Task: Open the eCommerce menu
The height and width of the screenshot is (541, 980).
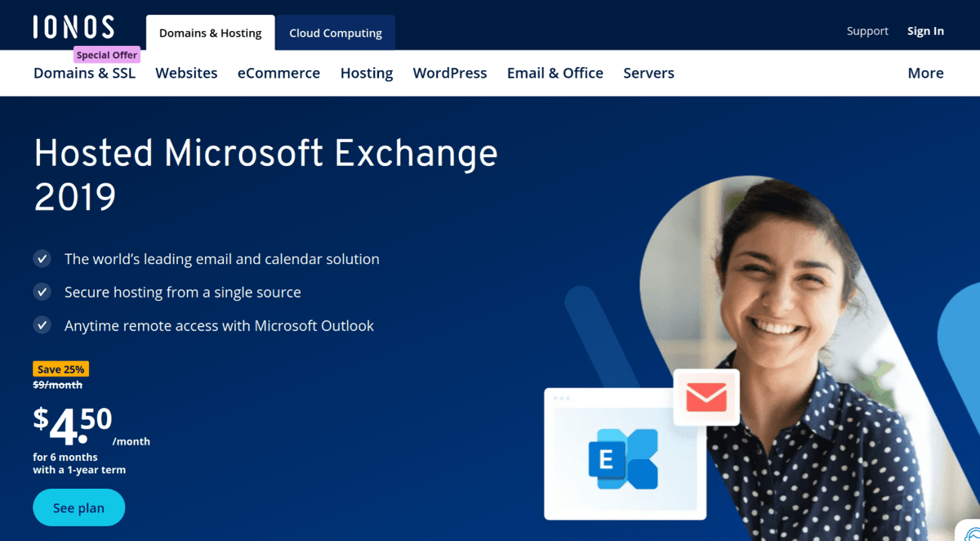Action: 278,73
